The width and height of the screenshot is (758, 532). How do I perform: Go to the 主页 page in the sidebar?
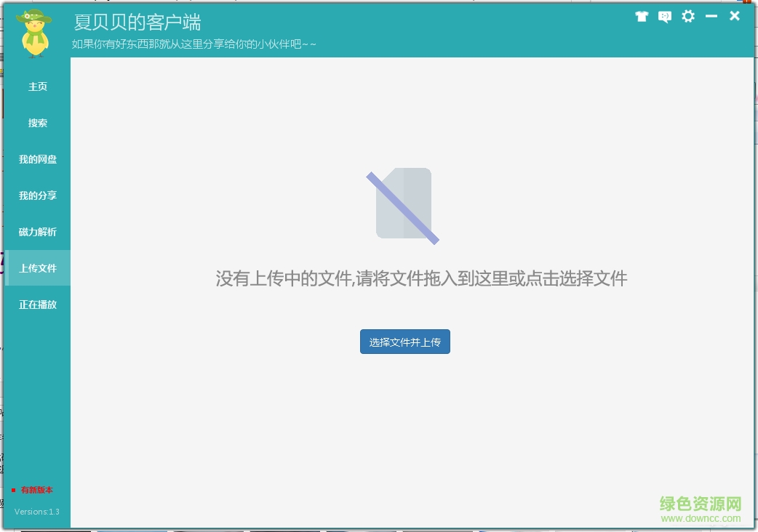37,86
